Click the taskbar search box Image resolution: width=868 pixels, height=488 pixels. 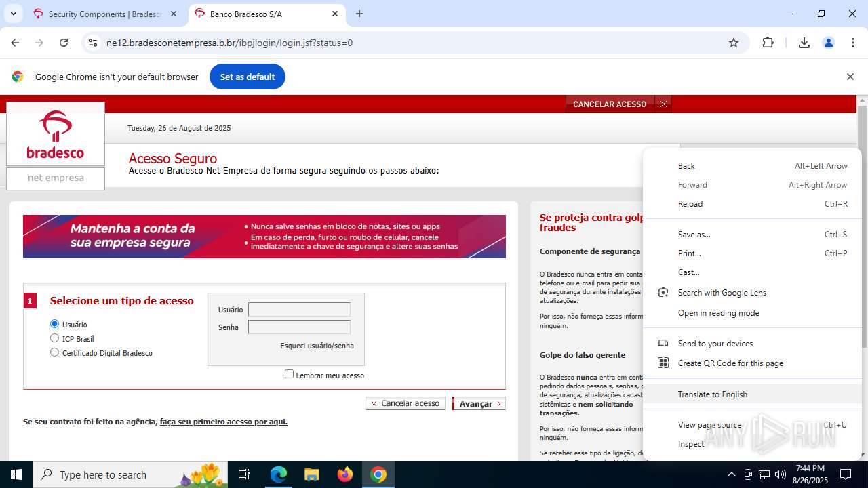[131, 474]
